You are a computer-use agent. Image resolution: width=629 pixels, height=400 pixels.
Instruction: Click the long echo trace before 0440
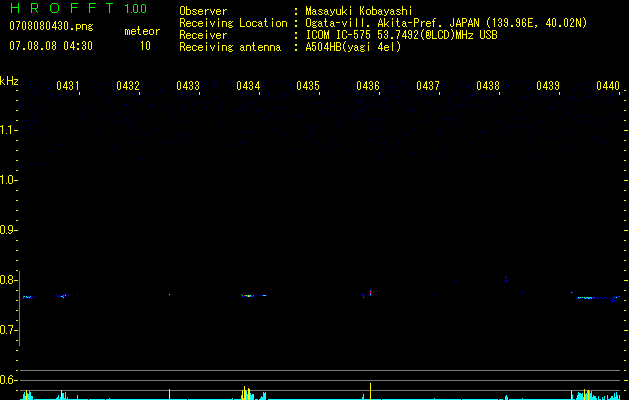[598, 298]
